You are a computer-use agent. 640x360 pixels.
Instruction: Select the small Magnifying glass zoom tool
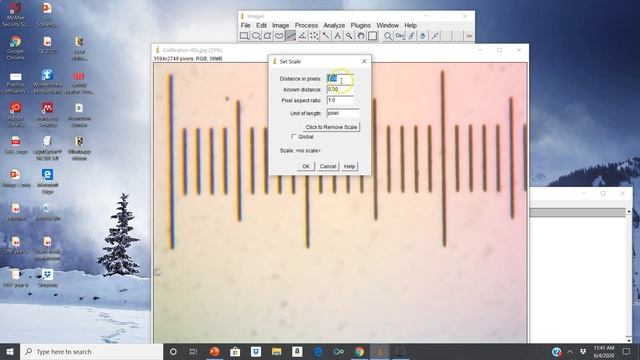point(349,36)
